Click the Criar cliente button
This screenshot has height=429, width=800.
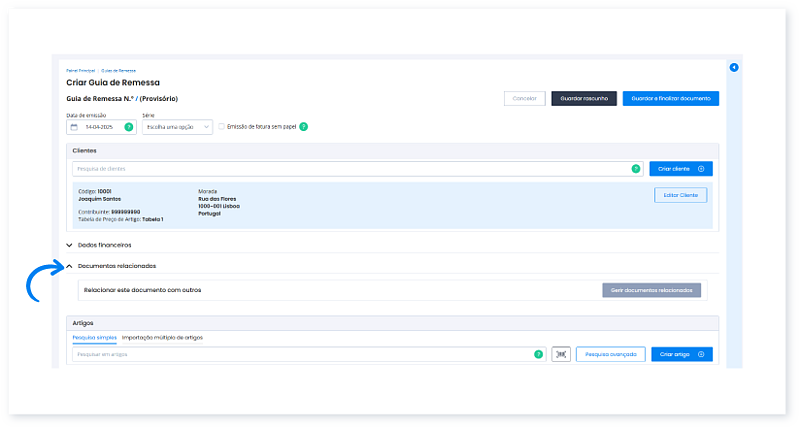(x=681, y=169)
